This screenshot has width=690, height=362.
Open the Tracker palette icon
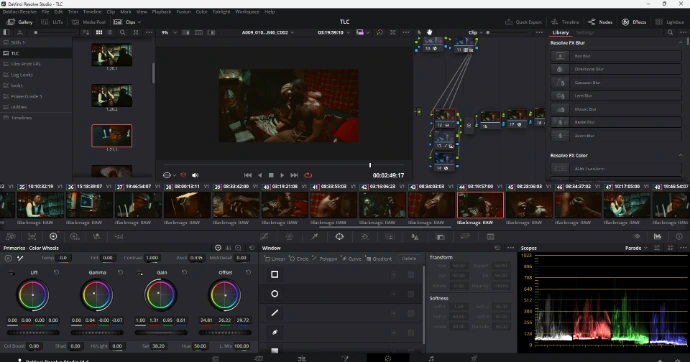click(x=365, y=237)
